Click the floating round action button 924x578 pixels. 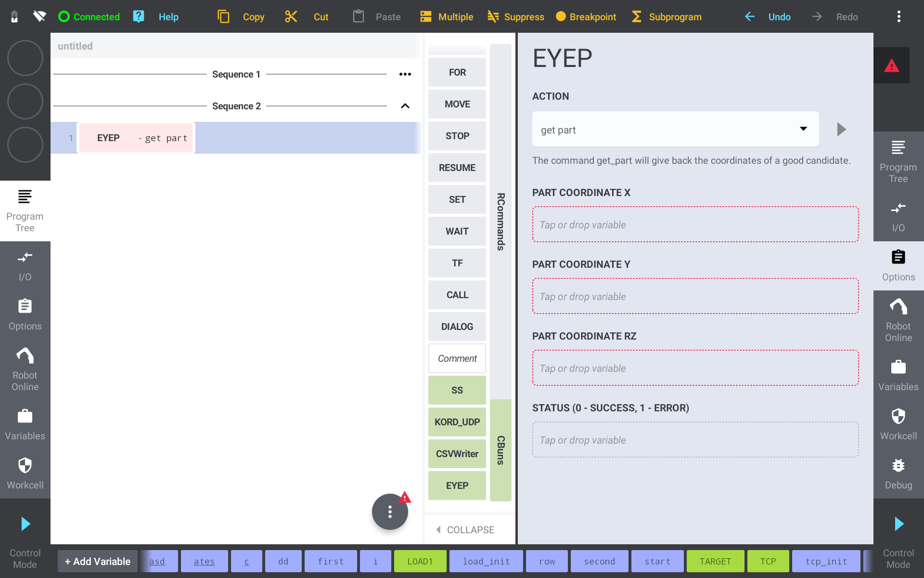(x=390, y=512)
